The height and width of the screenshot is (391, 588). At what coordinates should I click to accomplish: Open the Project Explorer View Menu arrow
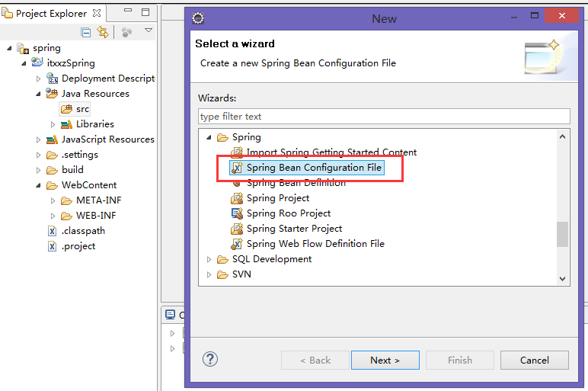tap(149, 30)
